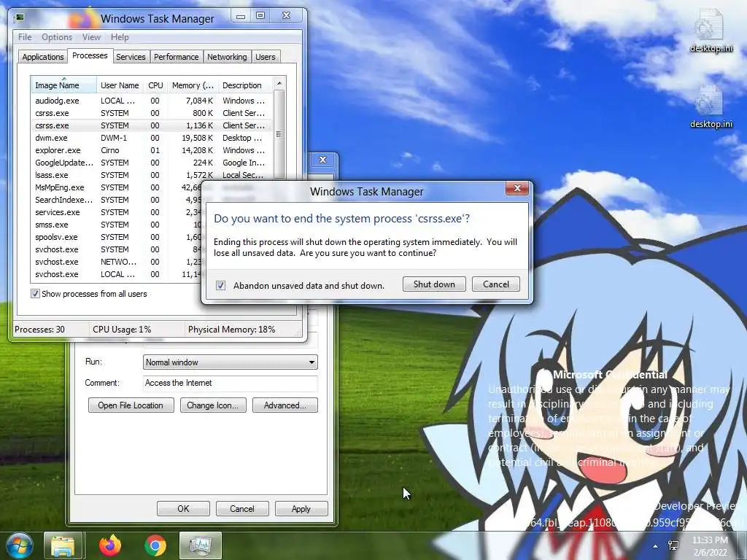Select the svchost.exe row owned by NETWO...
This screenshot has height=560, width=747.
[x=116, y=262]
